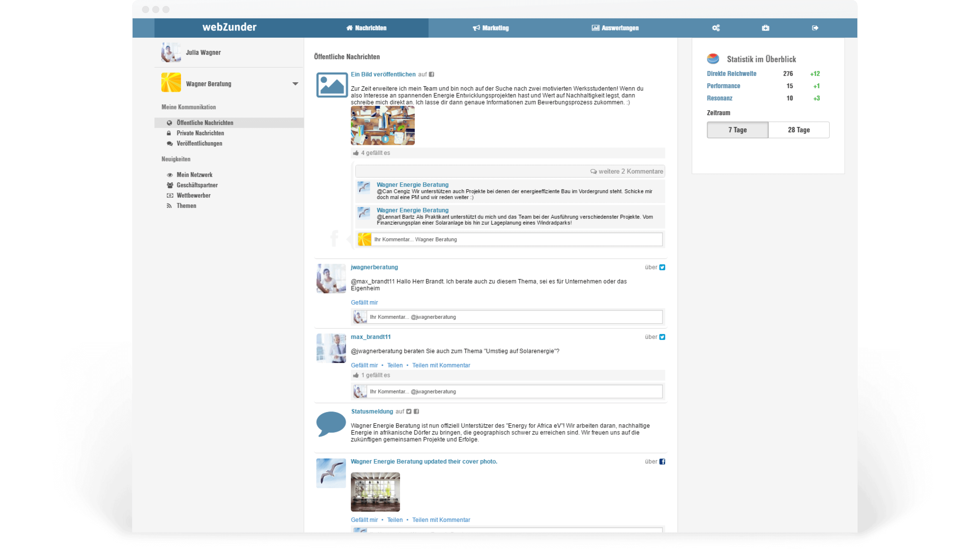Open max_brandt11 profile link
Screen dimensions: 980x551
click(370, 337)
